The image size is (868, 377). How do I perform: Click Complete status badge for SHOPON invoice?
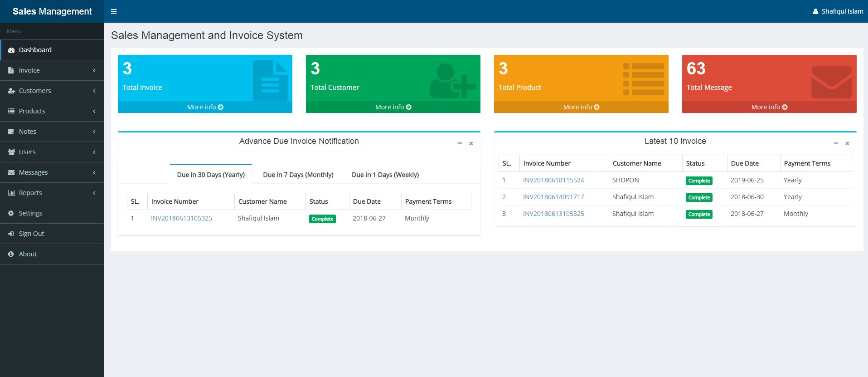[698, 181]
